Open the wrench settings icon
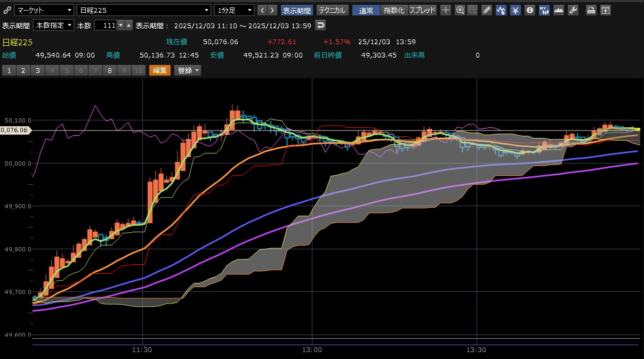This screenshot has width=644, height=359. [573, 10]
